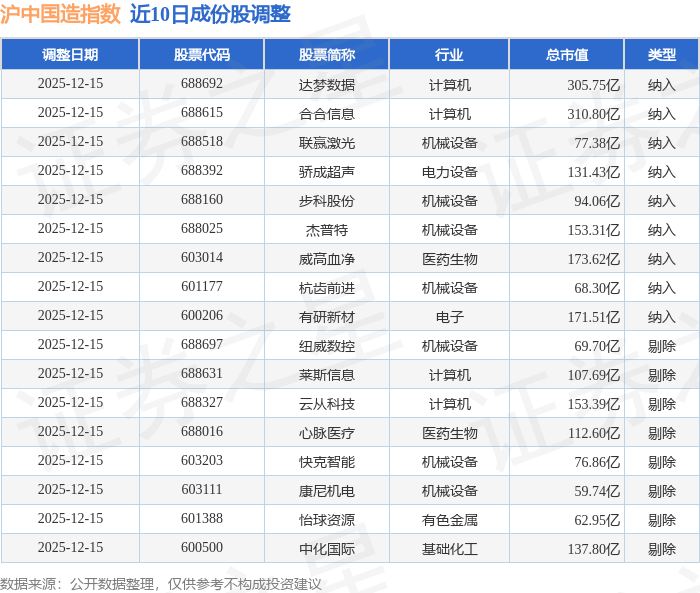Click the 总市值 column header

(x=567, y=54)
